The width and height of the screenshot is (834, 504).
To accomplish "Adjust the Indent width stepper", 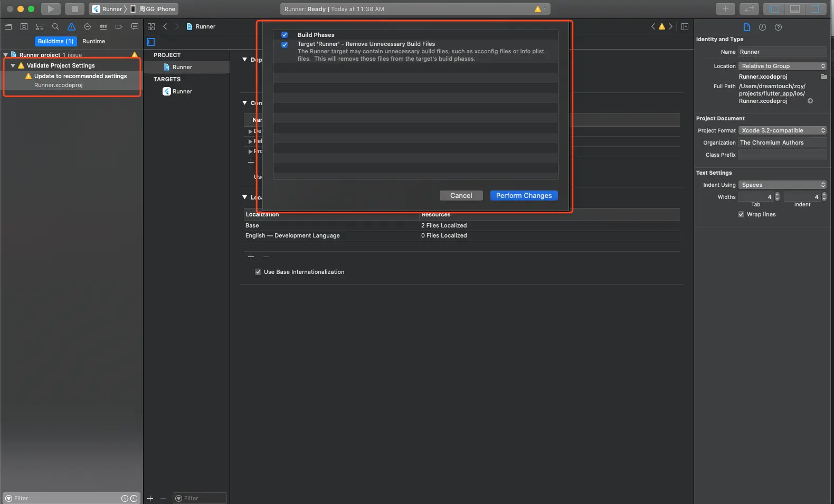I will pos(824,197).
